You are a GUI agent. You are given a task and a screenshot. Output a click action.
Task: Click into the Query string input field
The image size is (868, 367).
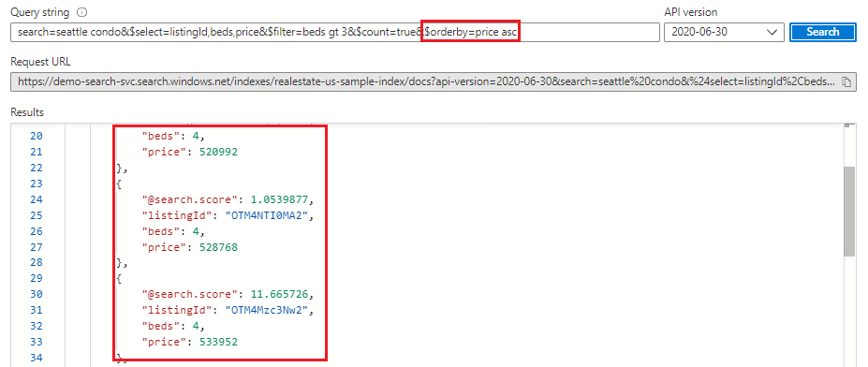click(335, 32)
